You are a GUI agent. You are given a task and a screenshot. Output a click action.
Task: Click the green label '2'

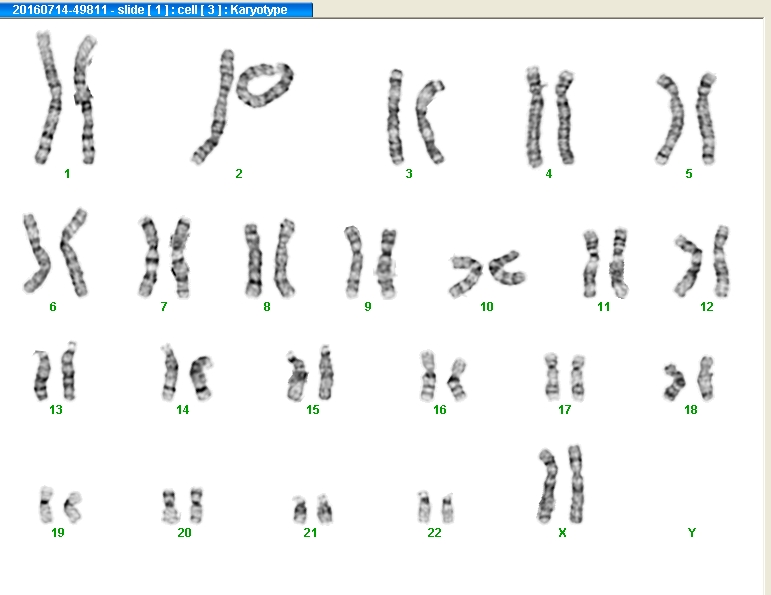click(239, 174)
